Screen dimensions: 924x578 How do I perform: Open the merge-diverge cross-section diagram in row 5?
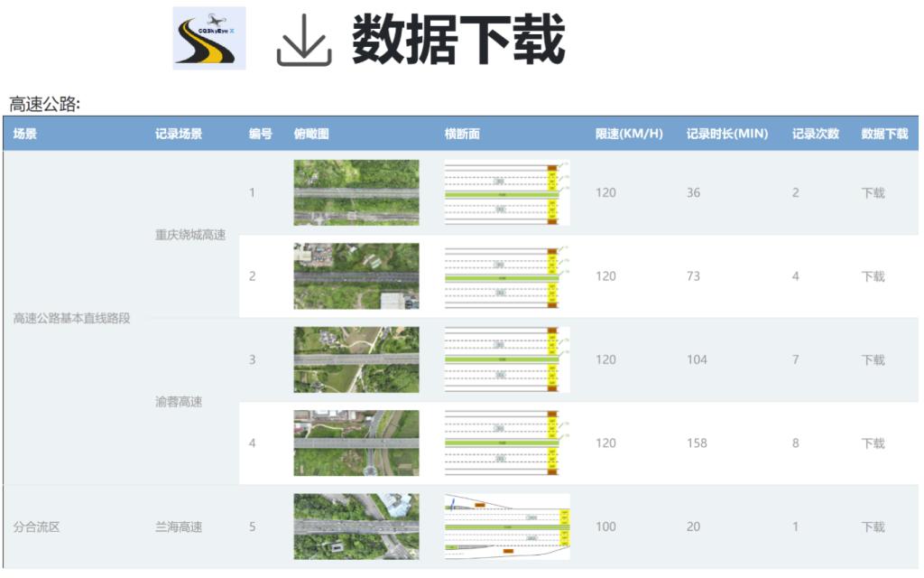(506, 526)
